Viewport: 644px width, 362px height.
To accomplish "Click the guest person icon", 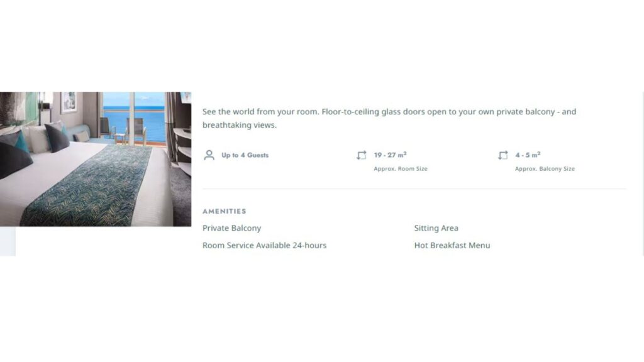I will [209, 155].
